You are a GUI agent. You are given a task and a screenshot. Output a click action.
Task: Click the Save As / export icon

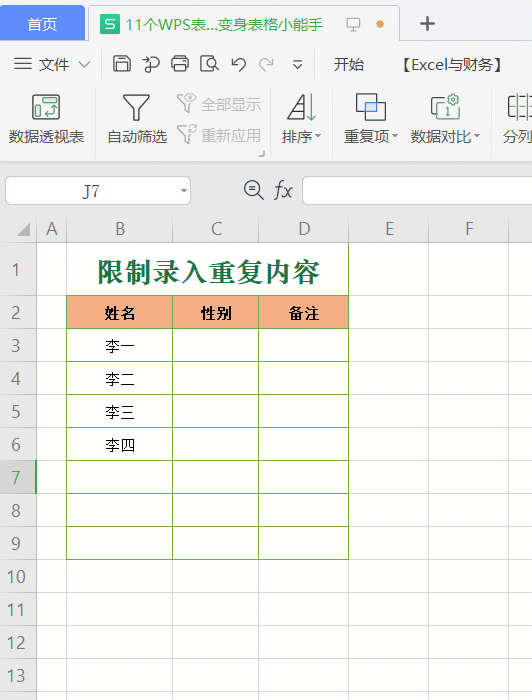151,64
